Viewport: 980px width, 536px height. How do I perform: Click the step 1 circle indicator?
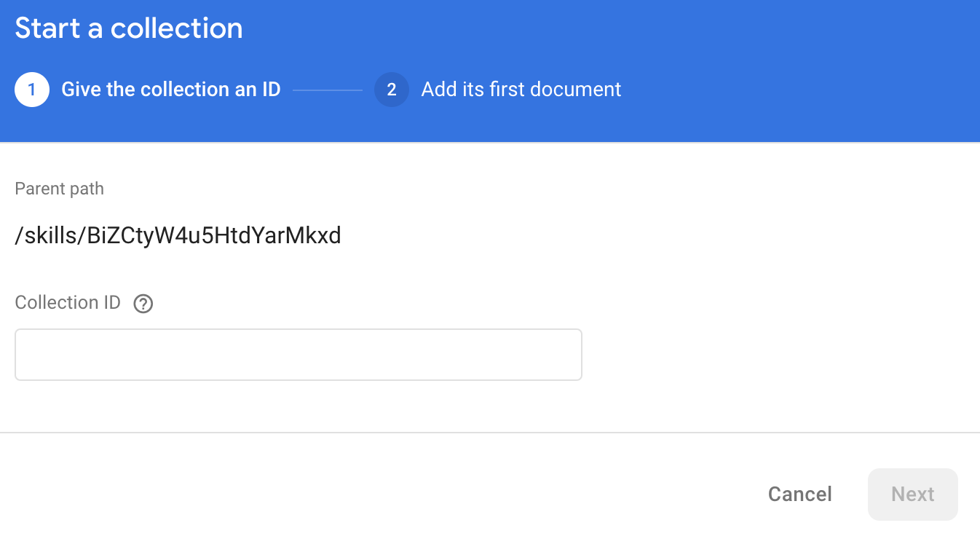31,90
